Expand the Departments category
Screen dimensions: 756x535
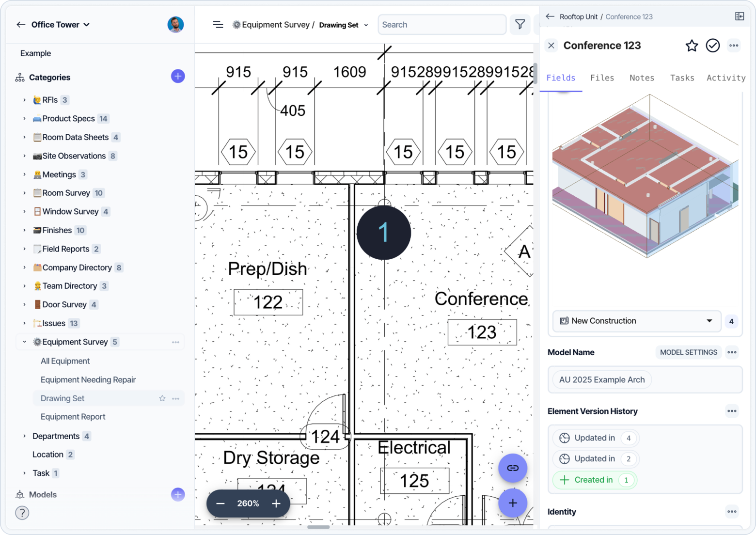tap(24, 436)
